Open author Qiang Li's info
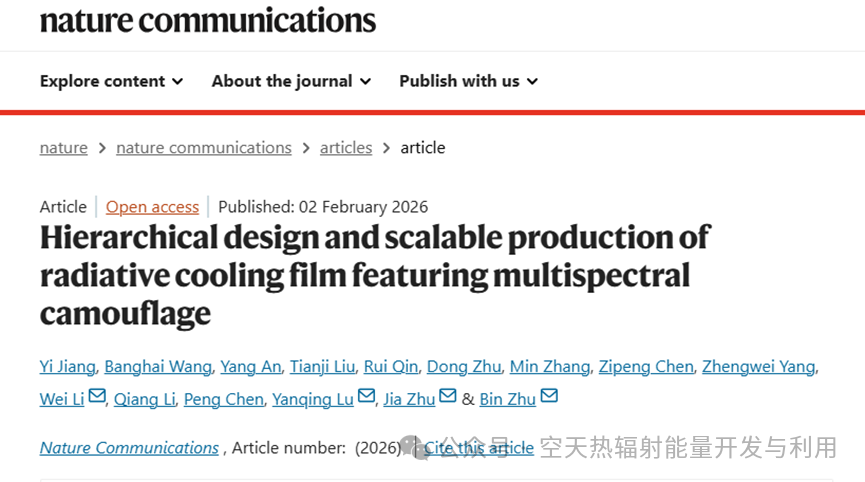The width and height of the screenshot is (865, 482). [x=144, y=399]
